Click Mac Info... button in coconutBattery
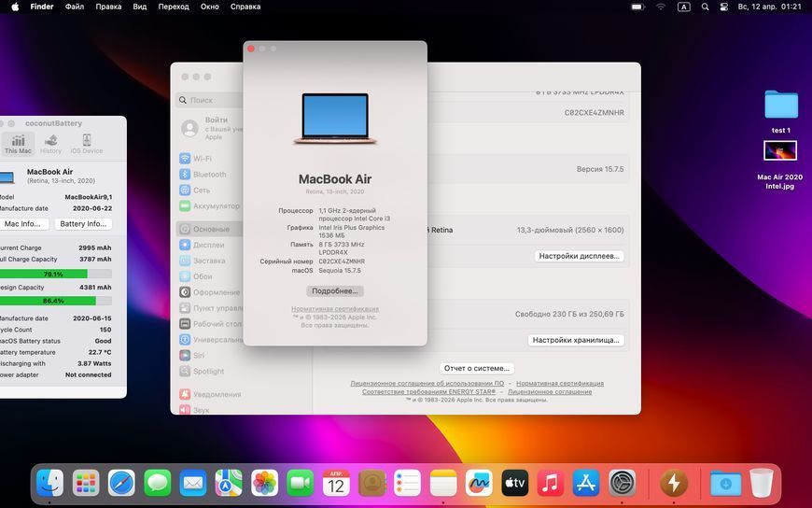 click(22, 224)
